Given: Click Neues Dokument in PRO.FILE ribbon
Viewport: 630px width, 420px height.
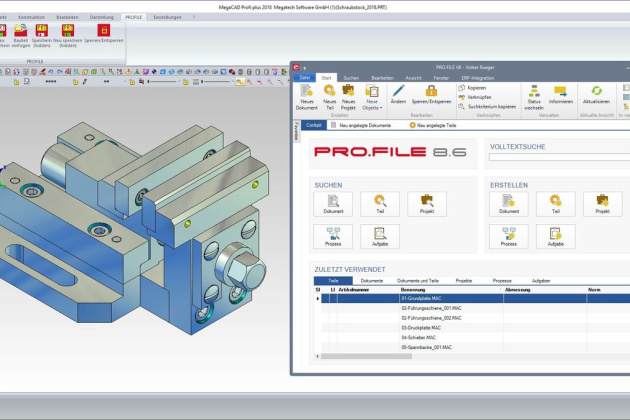Looking at the screenshot, I should click(x=307, y=97).
